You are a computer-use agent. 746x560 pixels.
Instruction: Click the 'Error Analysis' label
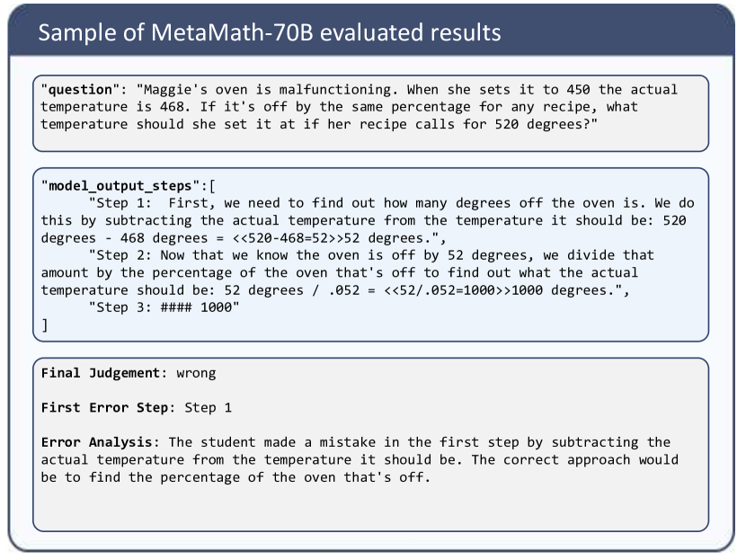[x=96, y=442]
